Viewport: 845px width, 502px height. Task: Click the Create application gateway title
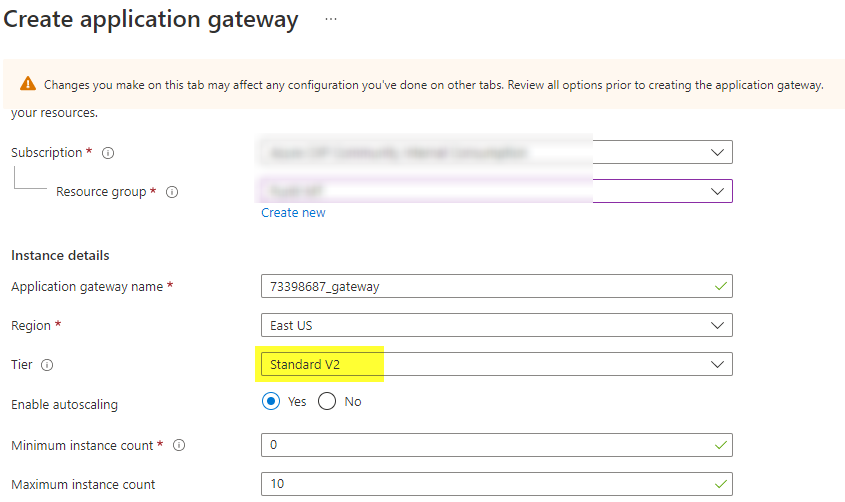click(152, 20)
